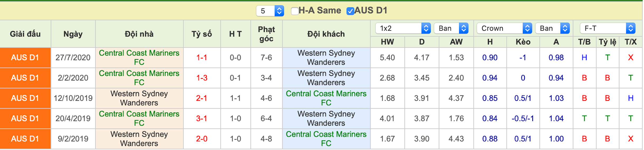Uncheck the AUS D1 checkbox
644x150 pixels.
(350, 11)
